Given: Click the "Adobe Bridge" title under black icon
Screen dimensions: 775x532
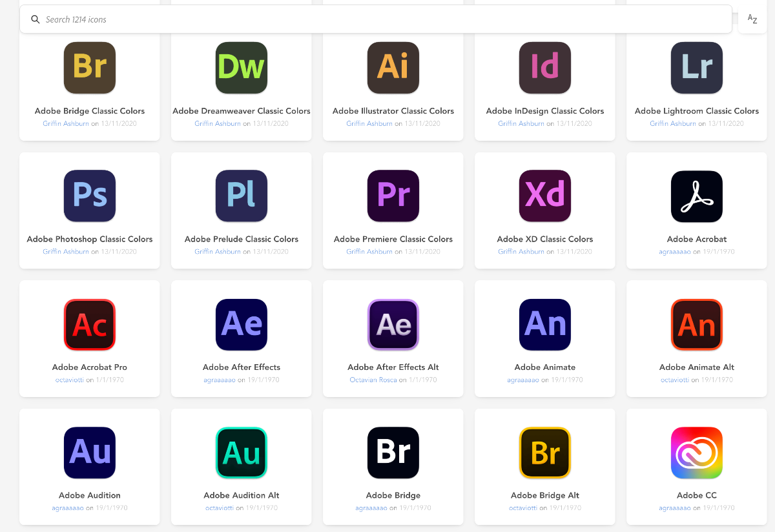Looking at the screenshot, I should pyautogui.click(x=393, y=496).
